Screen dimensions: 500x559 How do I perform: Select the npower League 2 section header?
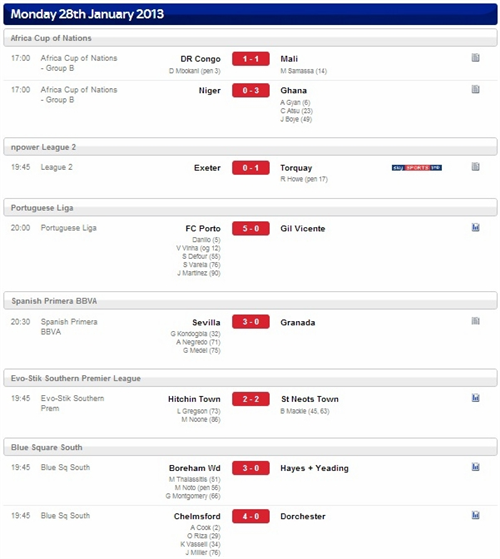[x=250, y=147]
